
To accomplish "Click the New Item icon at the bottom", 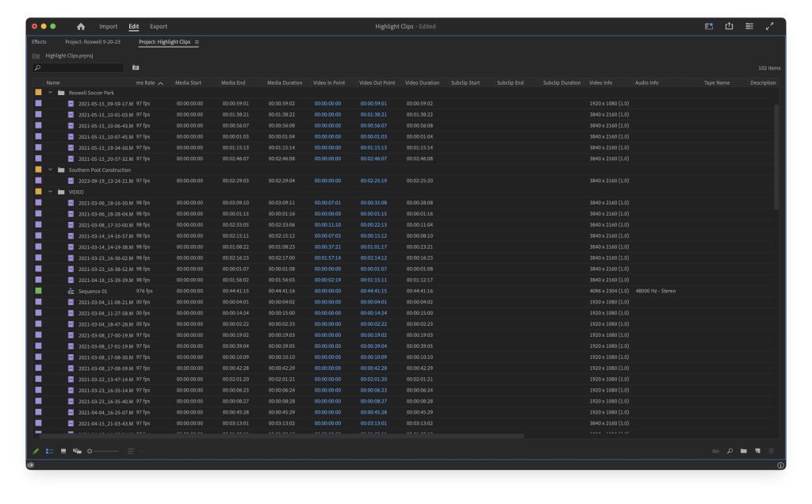I will (x=757, y=451).
